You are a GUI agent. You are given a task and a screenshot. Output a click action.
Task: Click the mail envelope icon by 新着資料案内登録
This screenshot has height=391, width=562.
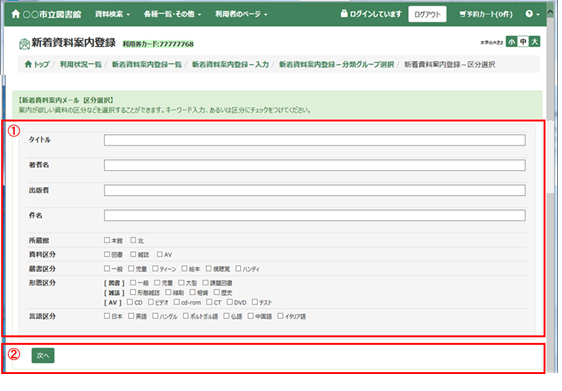coord(24,44)
